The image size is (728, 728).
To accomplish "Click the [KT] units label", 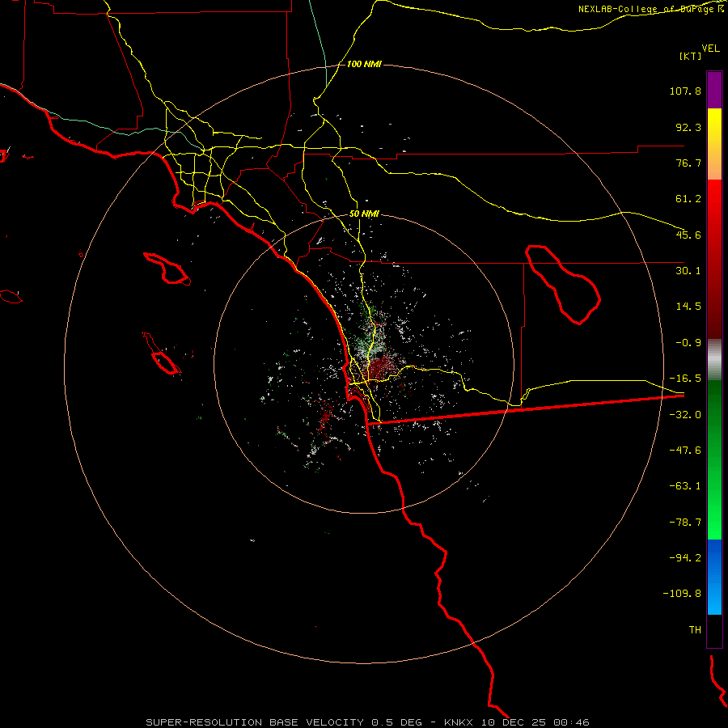I will (x=690, y=56).
